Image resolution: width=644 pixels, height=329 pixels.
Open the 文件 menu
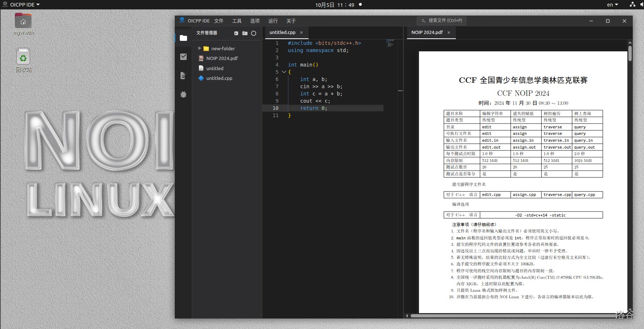point(219,21)
